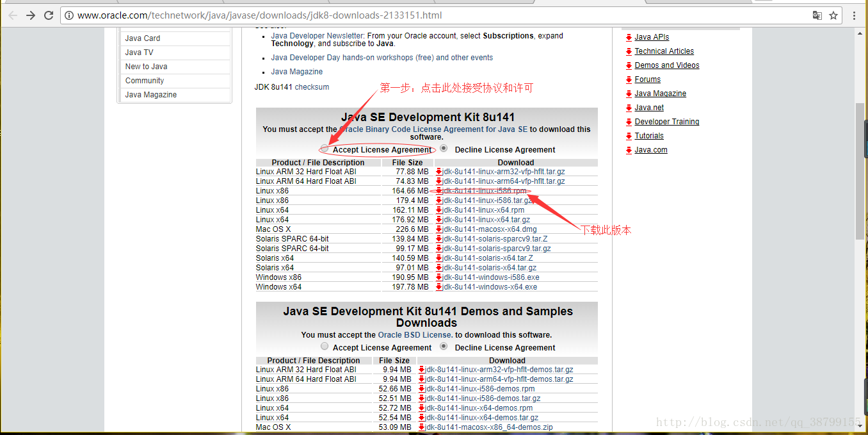Click the site info icon in address bar

click(x=70, y=15)
